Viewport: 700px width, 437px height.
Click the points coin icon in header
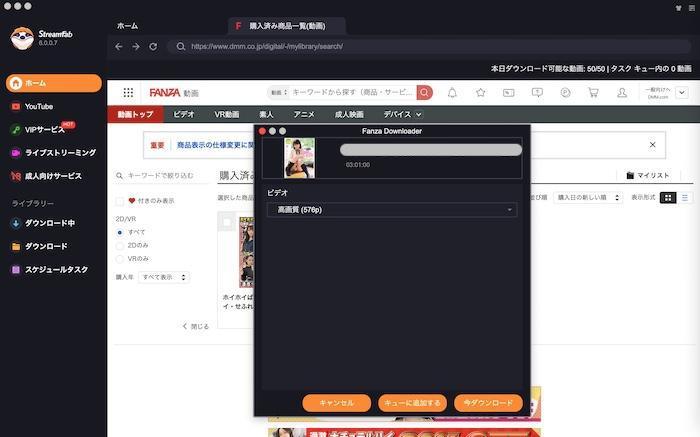565,92
